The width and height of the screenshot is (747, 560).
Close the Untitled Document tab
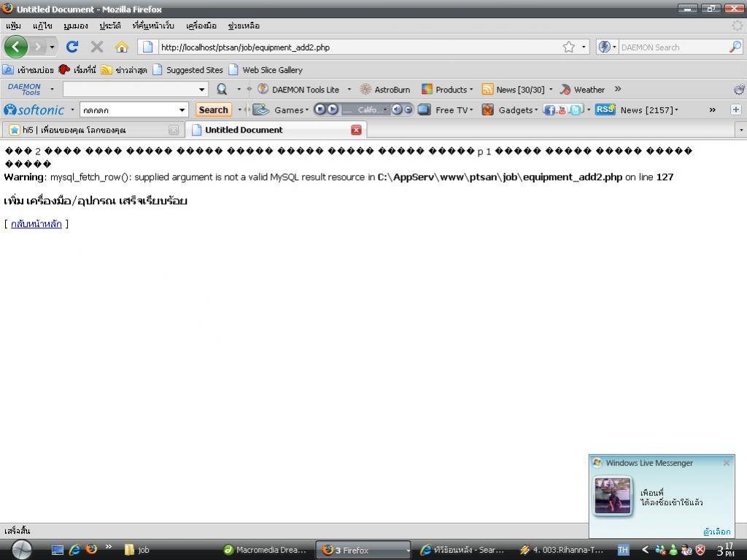coord(356,130)
